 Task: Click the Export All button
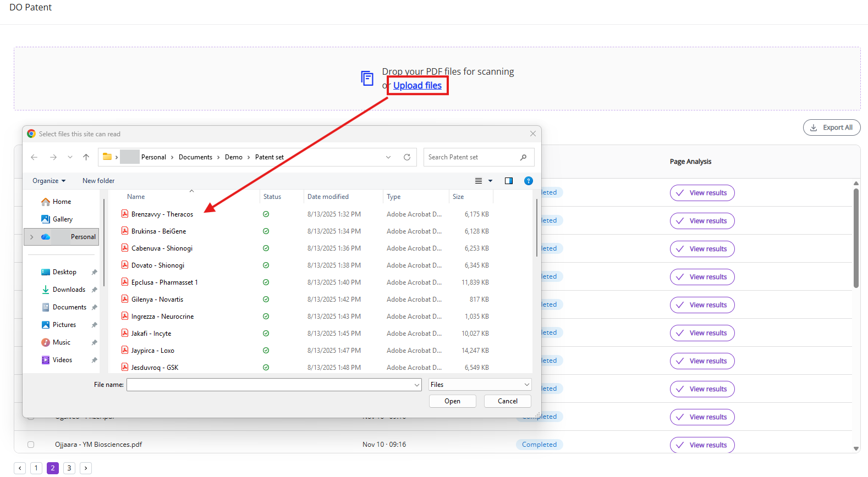[831, 127]
